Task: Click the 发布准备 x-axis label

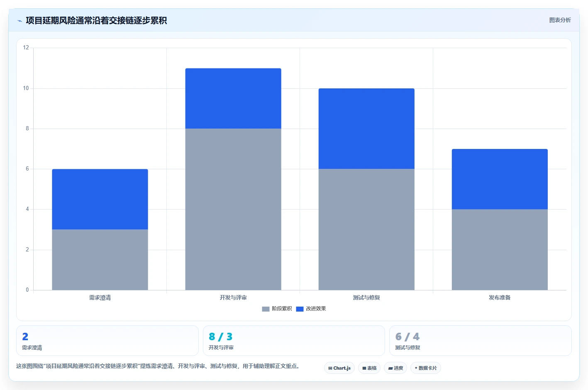Action: click(500, 297)
